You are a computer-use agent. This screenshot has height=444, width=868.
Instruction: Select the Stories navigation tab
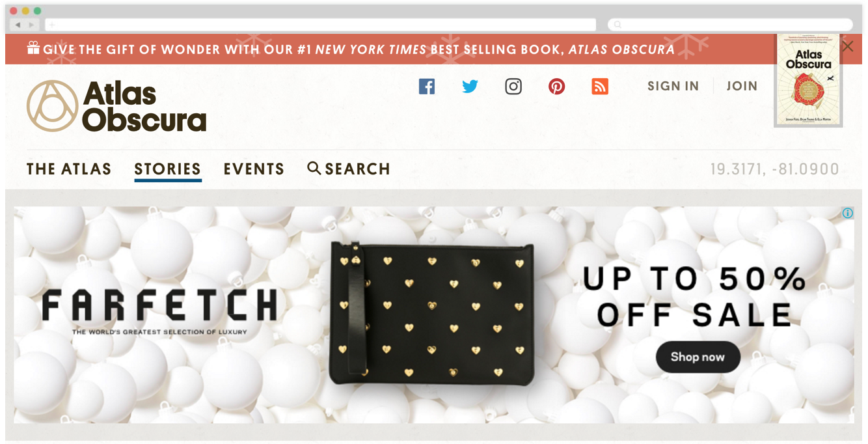(168, 169)
